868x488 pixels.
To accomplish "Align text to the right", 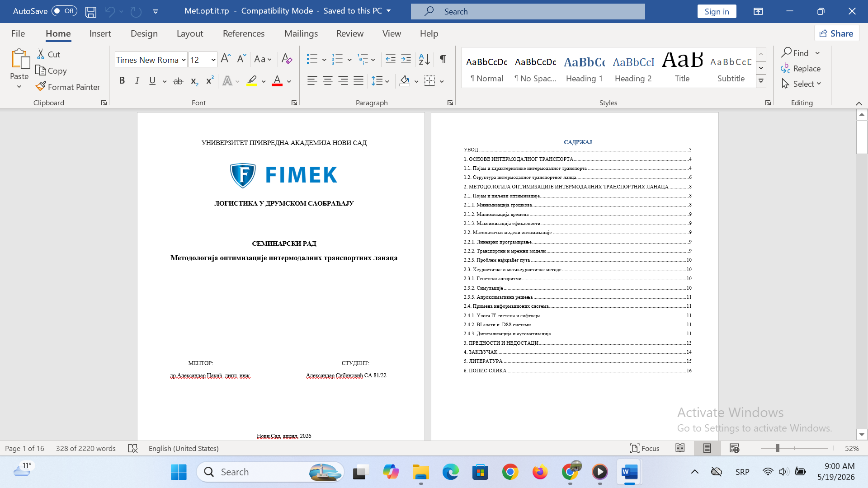I will (x=343, y=81).
